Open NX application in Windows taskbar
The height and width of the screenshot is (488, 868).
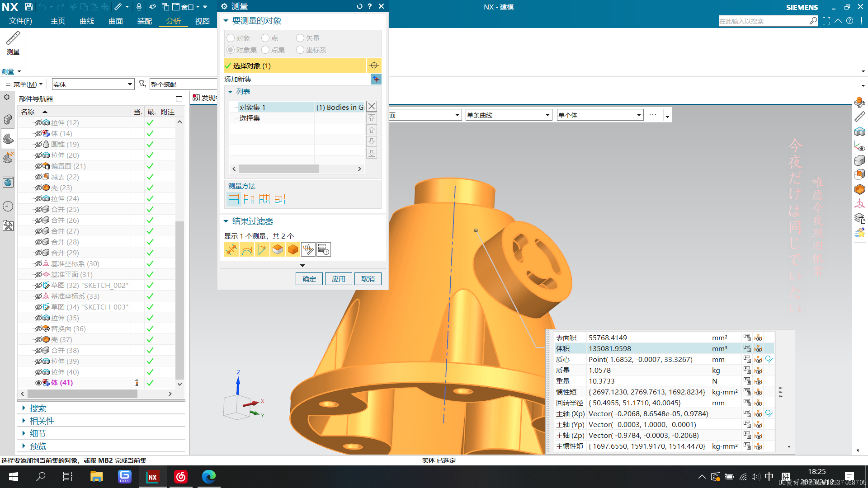point(152,477)
